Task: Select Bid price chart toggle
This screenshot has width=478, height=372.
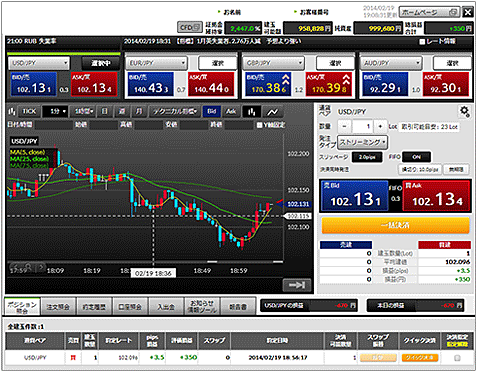Action: tap(212, 112)
